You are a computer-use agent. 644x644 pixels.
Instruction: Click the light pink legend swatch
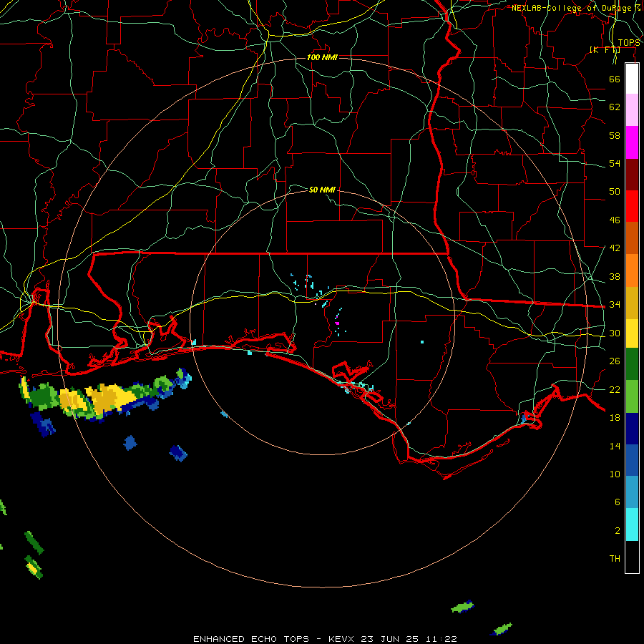pyautogui.click(x=632, y=110)
